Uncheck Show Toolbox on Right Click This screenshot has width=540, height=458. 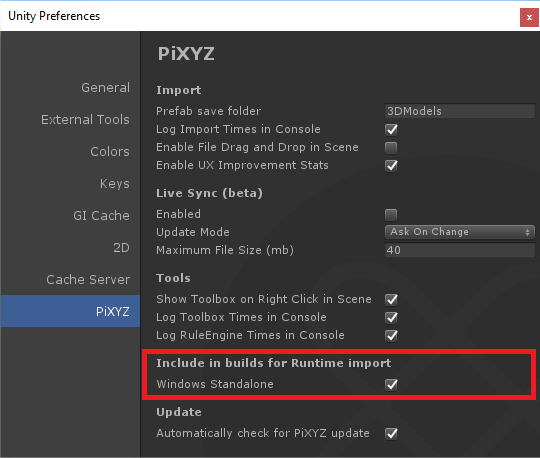(x=391, y=300)
